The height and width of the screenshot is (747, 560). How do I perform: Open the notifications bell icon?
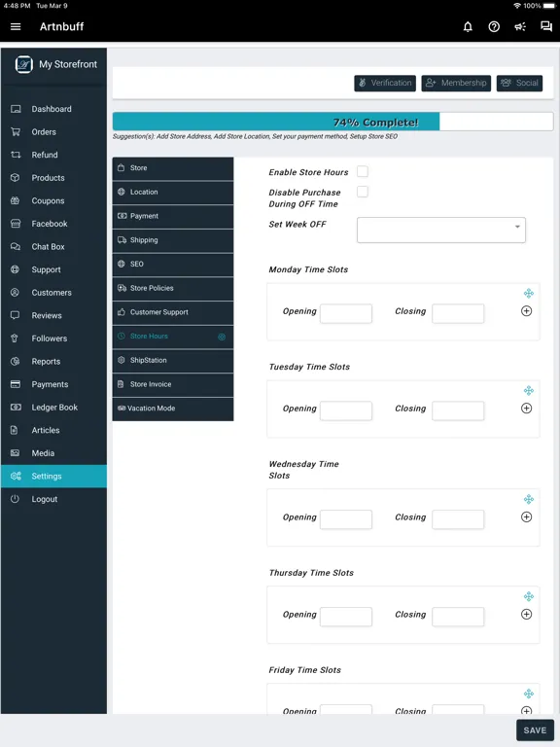click(x=468, y=26)
